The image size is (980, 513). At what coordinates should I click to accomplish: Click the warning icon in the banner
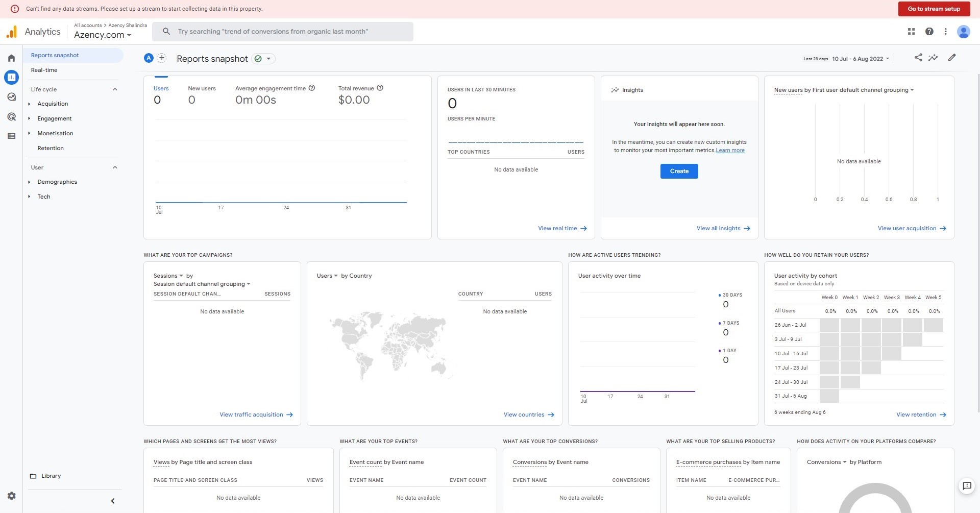click(15, 9)
